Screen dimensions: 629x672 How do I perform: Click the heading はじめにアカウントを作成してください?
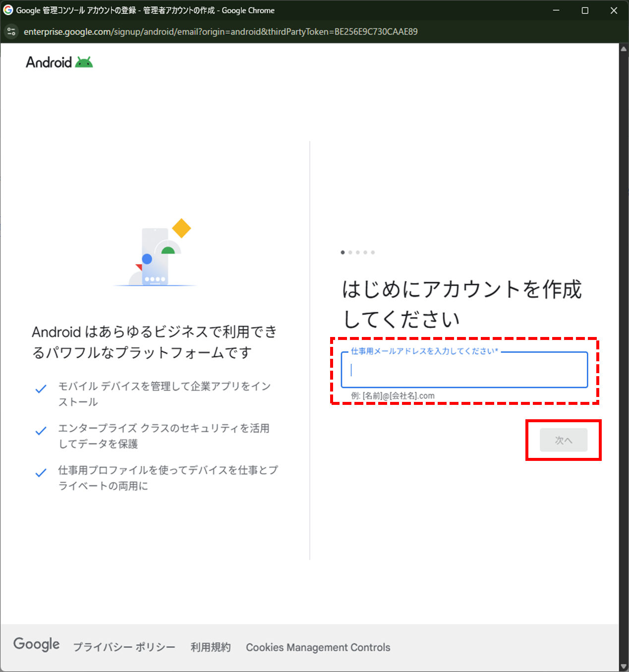[462, 304]
